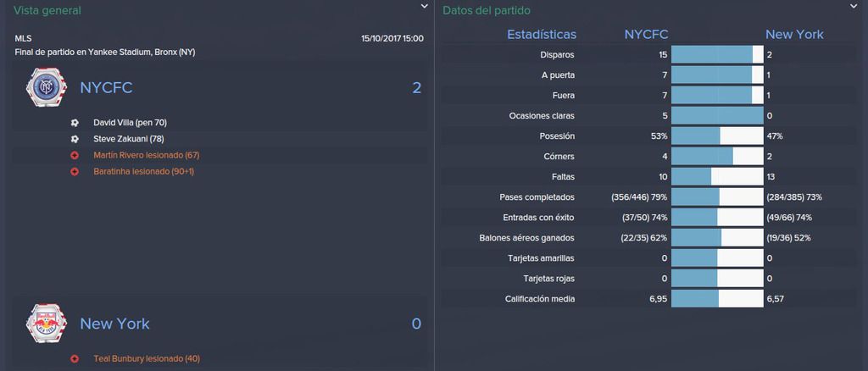Click the goal ball icon beside David Villa
This screenshot has width=868, height=371.
[75, 123]
